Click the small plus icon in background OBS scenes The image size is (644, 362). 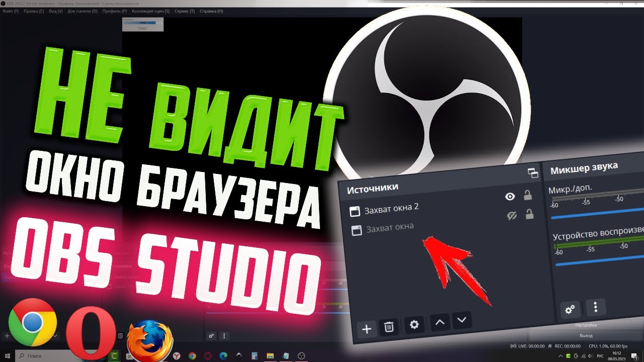[7, 335]
